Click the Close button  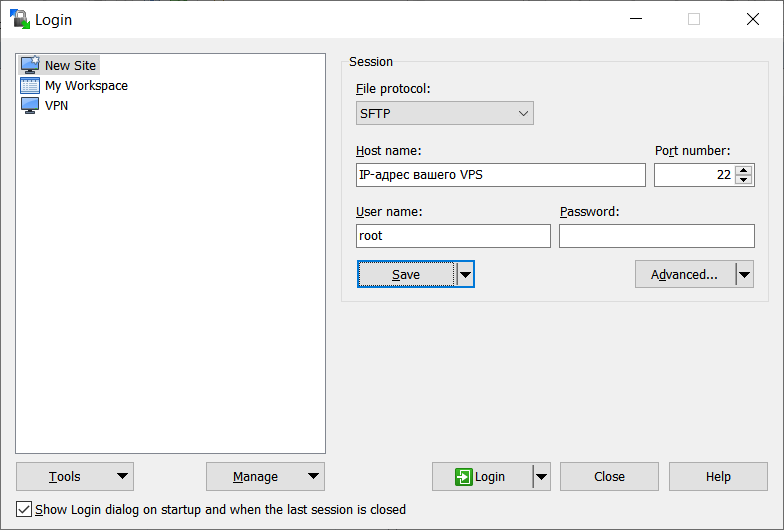click(609, 476)
